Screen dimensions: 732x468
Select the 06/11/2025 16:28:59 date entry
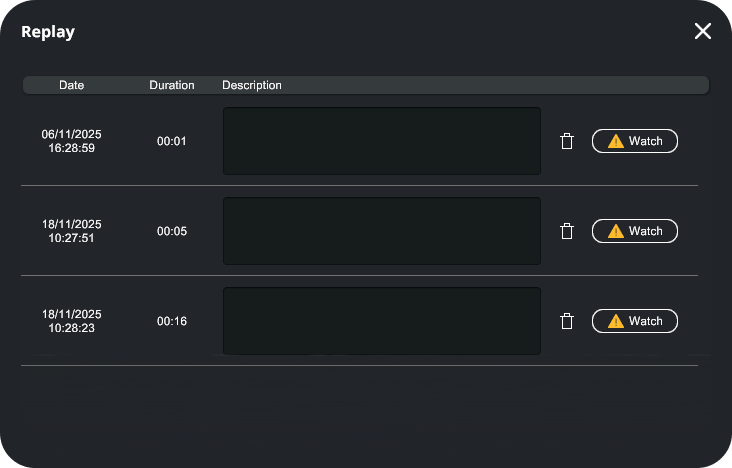tap(72, 141)
